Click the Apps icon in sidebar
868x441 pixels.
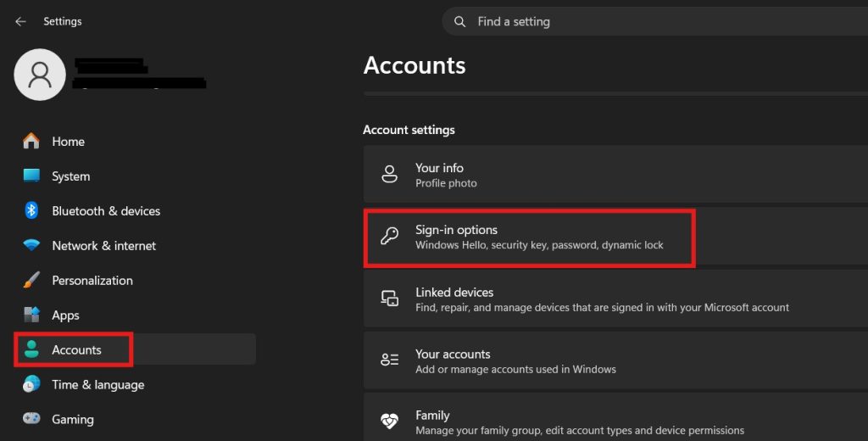pos(31,315)
